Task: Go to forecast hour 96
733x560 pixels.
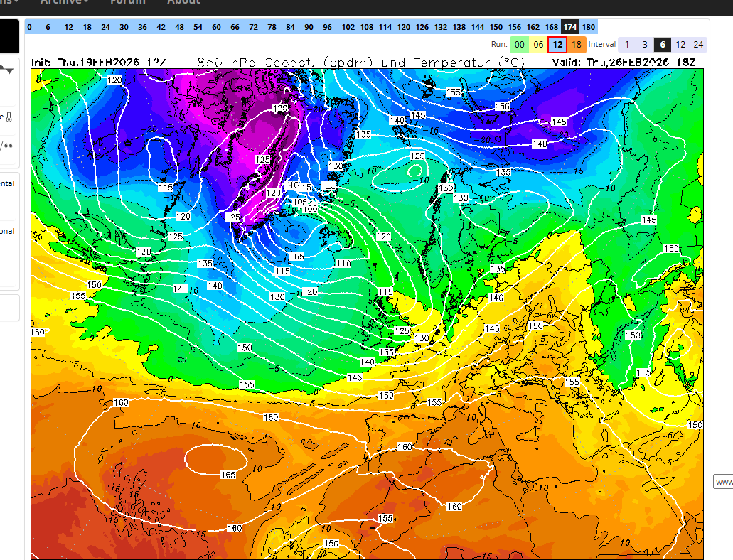Action: (327, 27)
